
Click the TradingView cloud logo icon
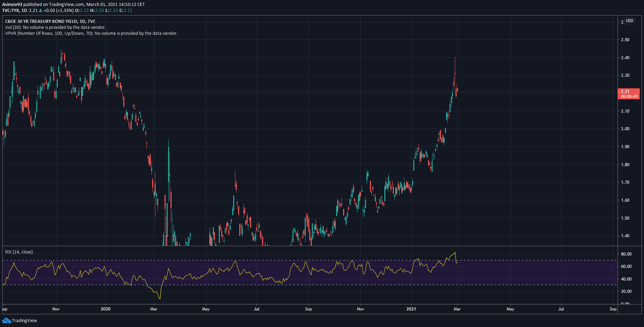pos(6,320)
